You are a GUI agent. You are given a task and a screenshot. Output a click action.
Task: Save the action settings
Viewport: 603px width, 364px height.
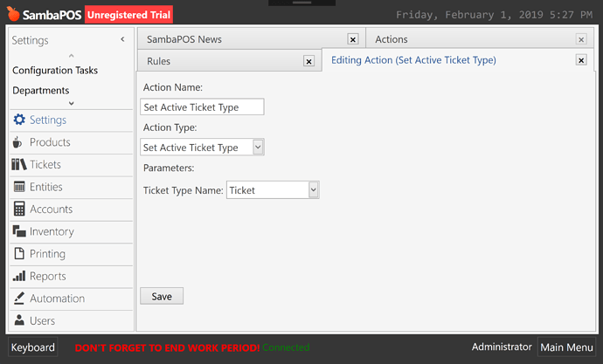[x=162, y=296]
